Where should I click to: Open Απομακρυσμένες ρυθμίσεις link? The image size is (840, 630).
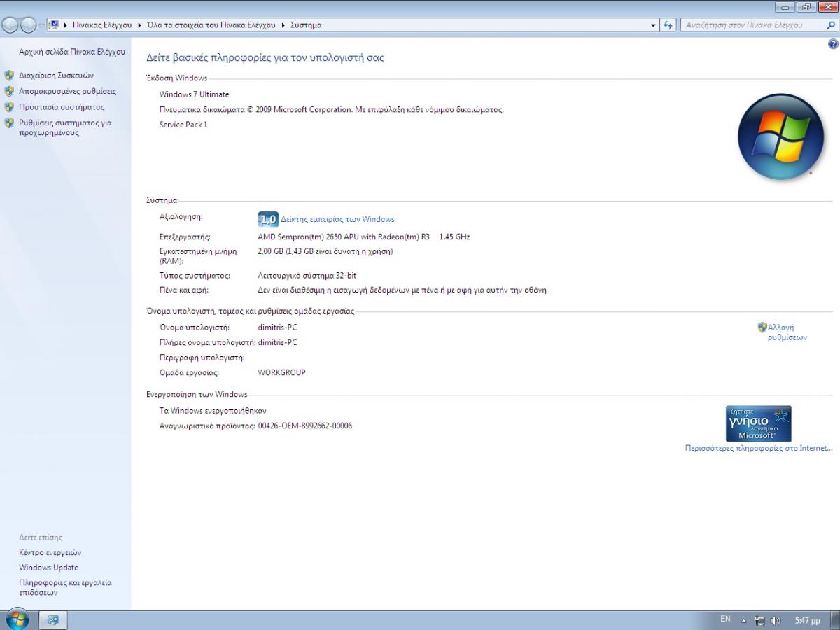pyautogui.click(x=68, y=91)
